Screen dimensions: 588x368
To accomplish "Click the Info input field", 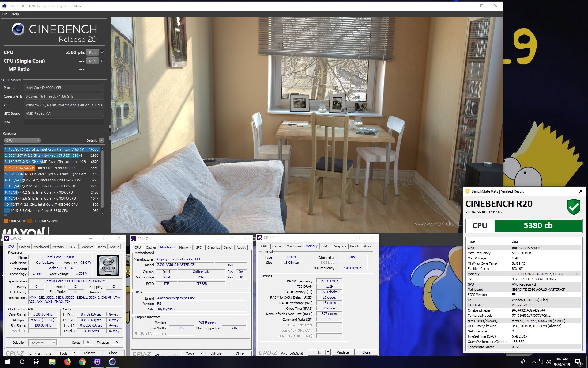I will [x=64, y=122].
